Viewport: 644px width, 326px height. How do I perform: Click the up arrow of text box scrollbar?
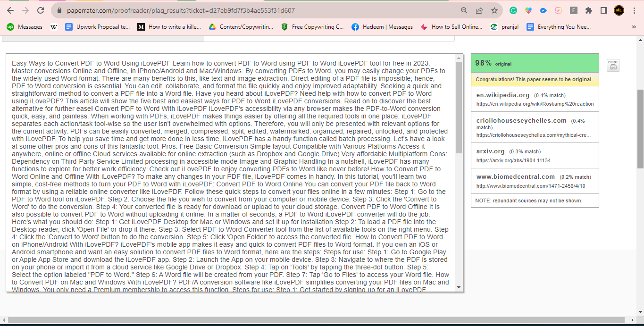459,58
